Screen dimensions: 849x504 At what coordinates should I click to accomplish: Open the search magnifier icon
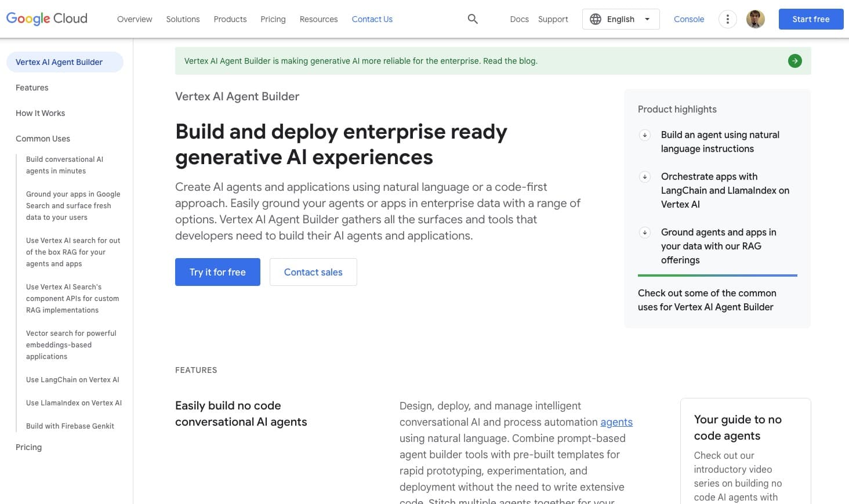pos(473,19)
